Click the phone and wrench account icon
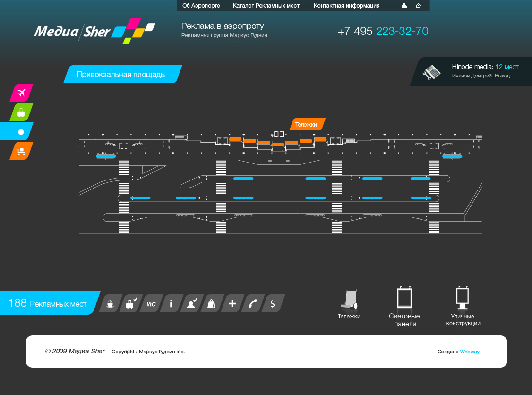This screenshot has width=532, height=395. pos(431,72)
